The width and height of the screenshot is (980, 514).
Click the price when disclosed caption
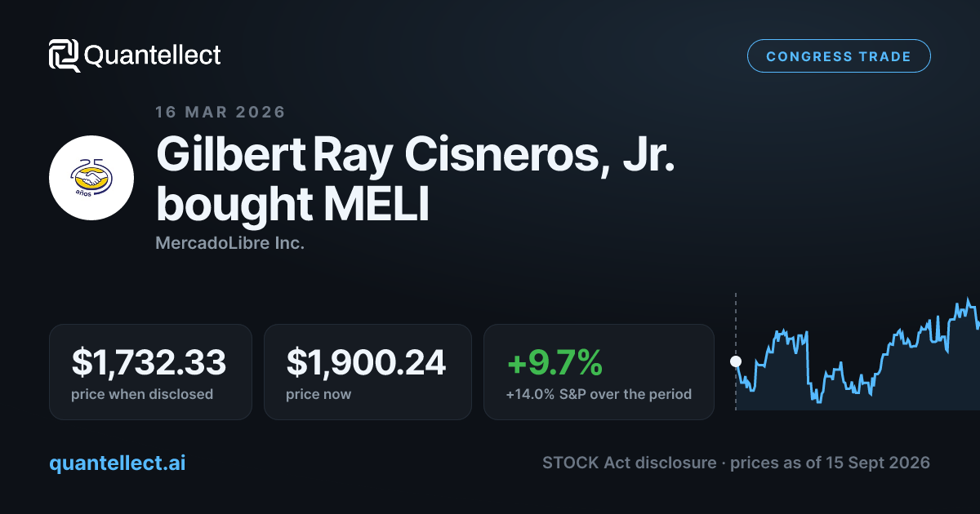click(x=142, y=394)
